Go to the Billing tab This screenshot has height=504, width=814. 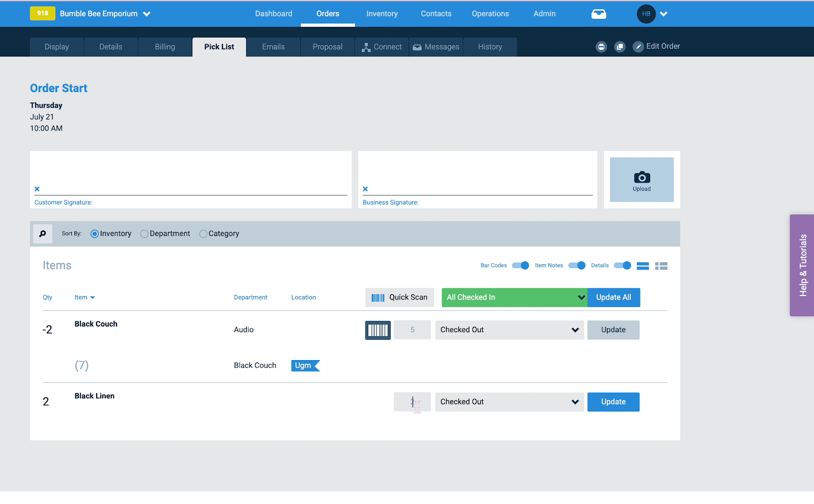pos(165,47)
